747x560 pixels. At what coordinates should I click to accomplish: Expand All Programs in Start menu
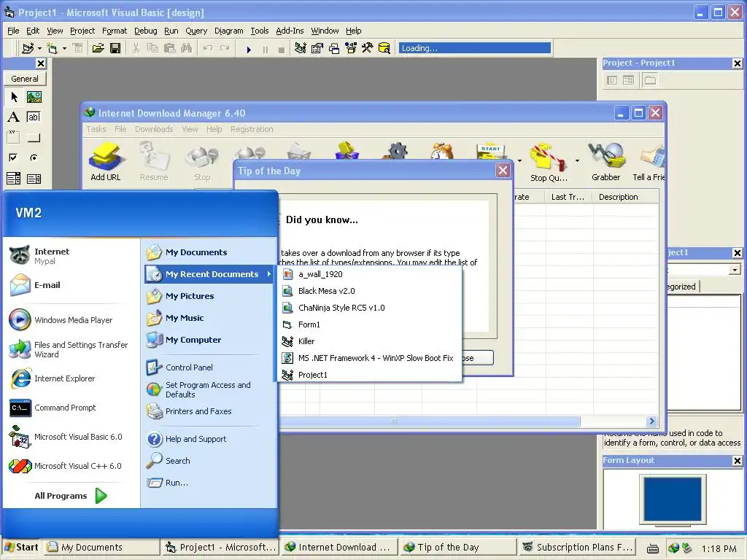point(71,496)
